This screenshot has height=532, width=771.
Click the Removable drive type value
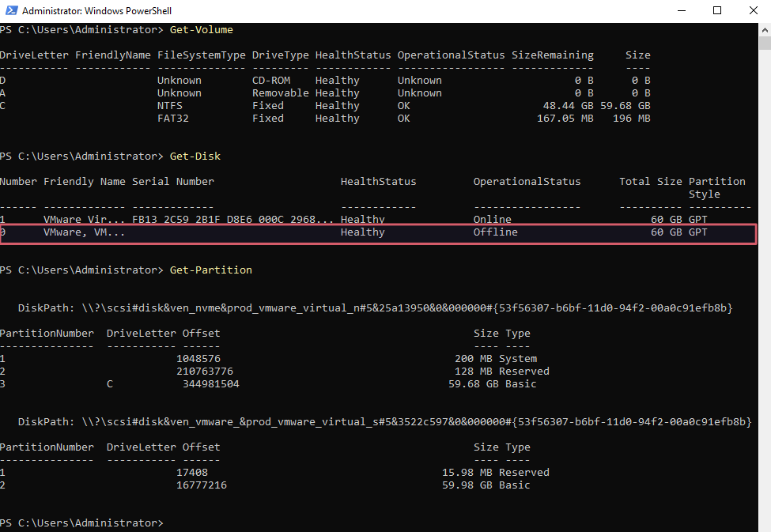point(280,93)
